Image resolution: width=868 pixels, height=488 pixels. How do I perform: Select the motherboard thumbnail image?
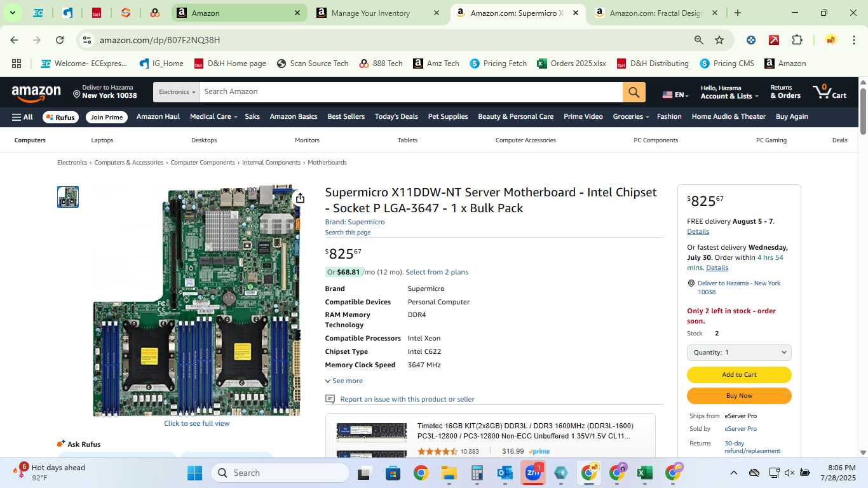point(68,197)
